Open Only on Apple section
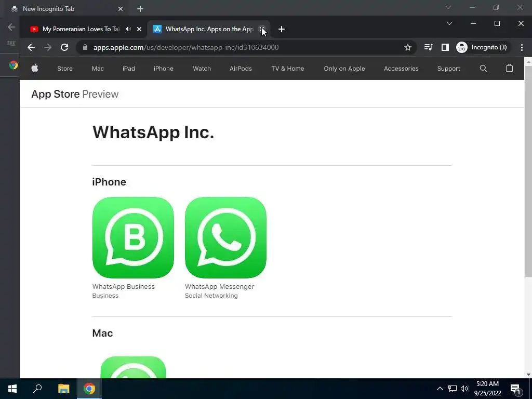532x399 pixels. tap(344, 68)
